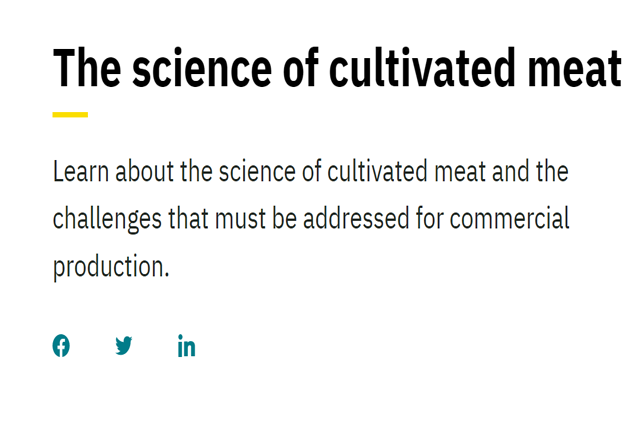Click the word 'production.' ending the paragraph
Screen dimensions: 641x427
click(x=111, y=267)
